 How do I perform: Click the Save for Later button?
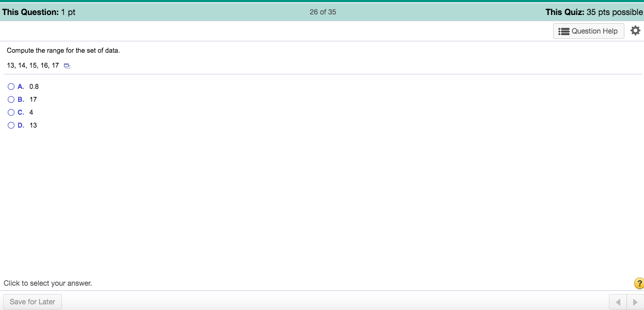click(x=32, y=302)
